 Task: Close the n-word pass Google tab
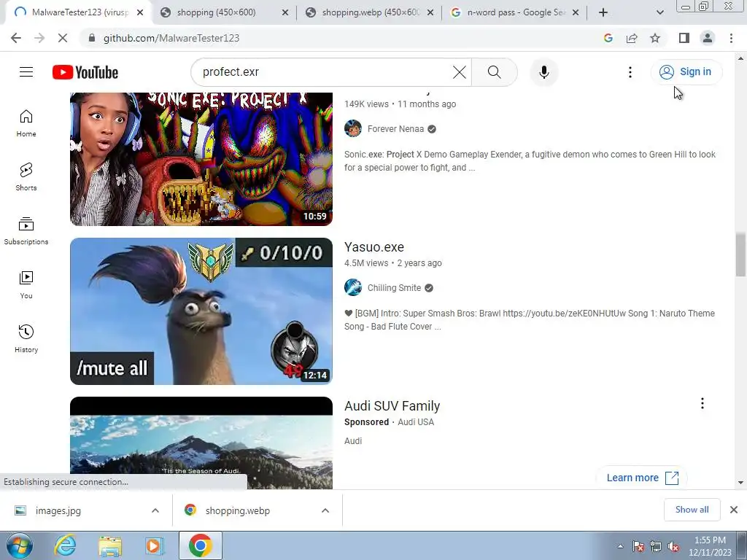pyautogui.click(x=576, y=13)
